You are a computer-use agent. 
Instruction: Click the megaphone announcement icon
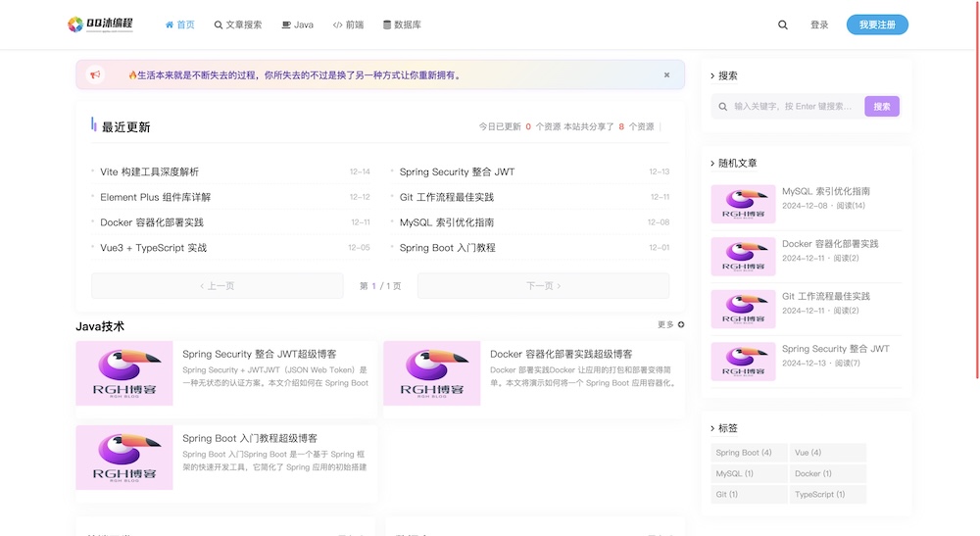[x=95, y=75]
